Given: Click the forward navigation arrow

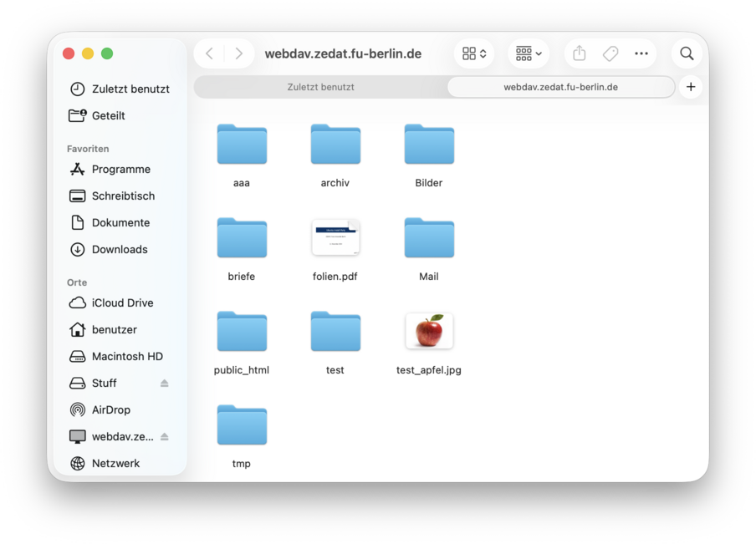Looking at the screenshot, I should point(239,53).
